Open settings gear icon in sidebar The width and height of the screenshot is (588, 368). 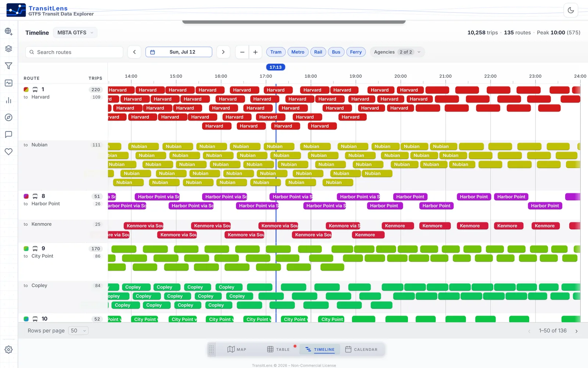[8, 350]
